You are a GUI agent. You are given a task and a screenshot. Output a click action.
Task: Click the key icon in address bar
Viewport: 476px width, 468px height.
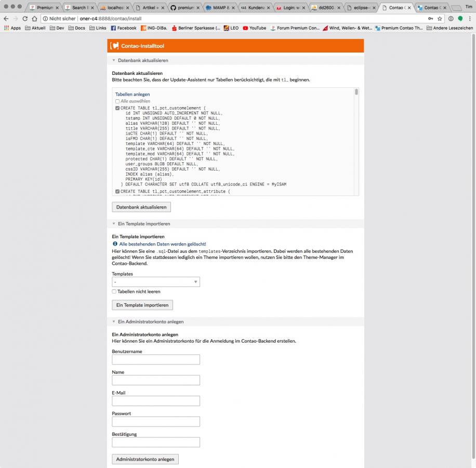[430, 18]
